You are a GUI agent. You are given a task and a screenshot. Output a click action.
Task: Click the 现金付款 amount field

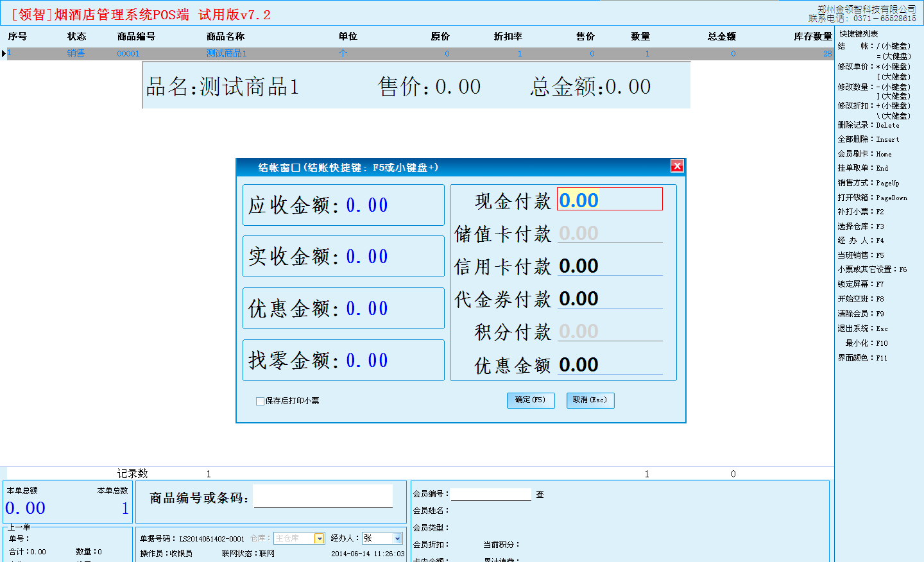(x=609, y=200)
